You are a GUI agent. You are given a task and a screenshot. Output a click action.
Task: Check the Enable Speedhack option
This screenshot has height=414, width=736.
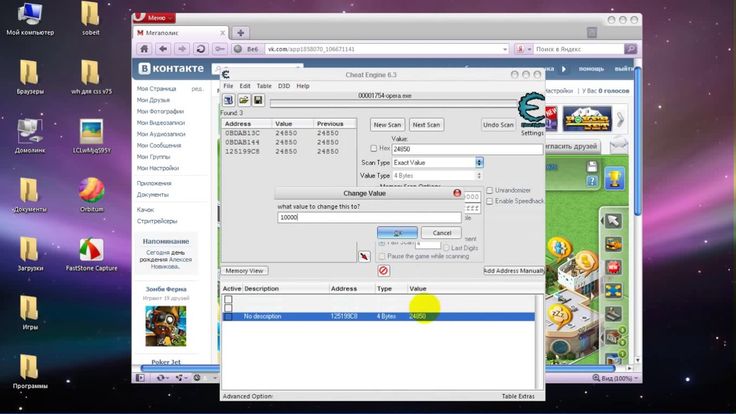[489, 201]
